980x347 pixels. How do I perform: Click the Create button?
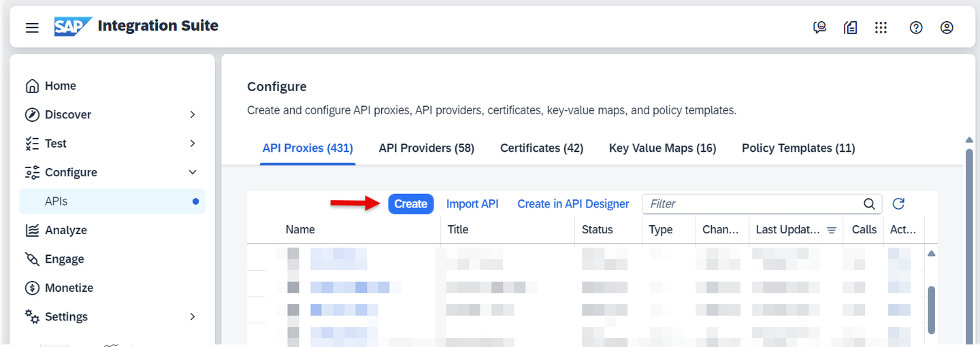pos(411,203)
